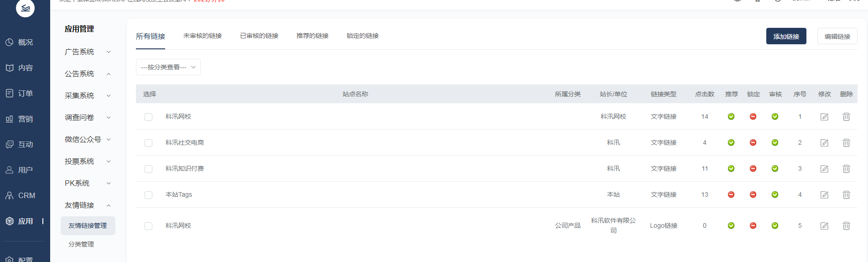Open the 概况 overview sidebar icon
The width and height of the screenshot is (868, 262).
tap(10, 42)
